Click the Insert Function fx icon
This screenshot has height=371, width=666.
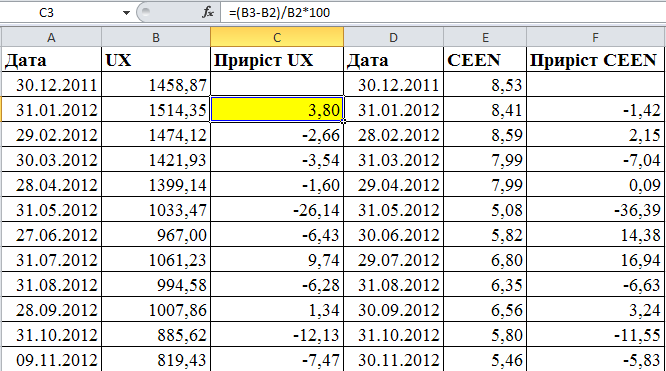coord(208,12)
